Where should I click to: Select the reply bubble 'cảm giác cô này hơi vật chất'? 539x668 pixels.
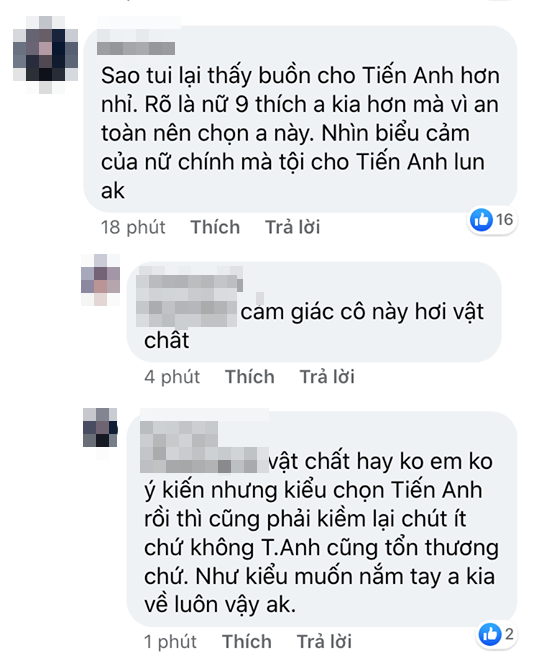pos(314,311)
